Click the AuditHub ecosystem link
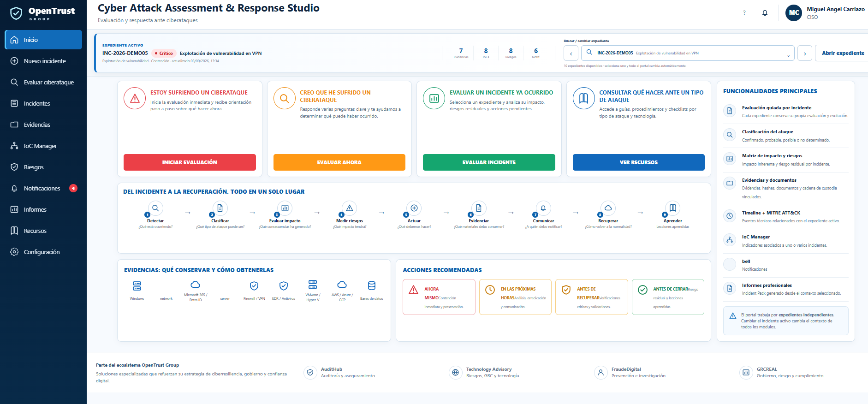 340,373
